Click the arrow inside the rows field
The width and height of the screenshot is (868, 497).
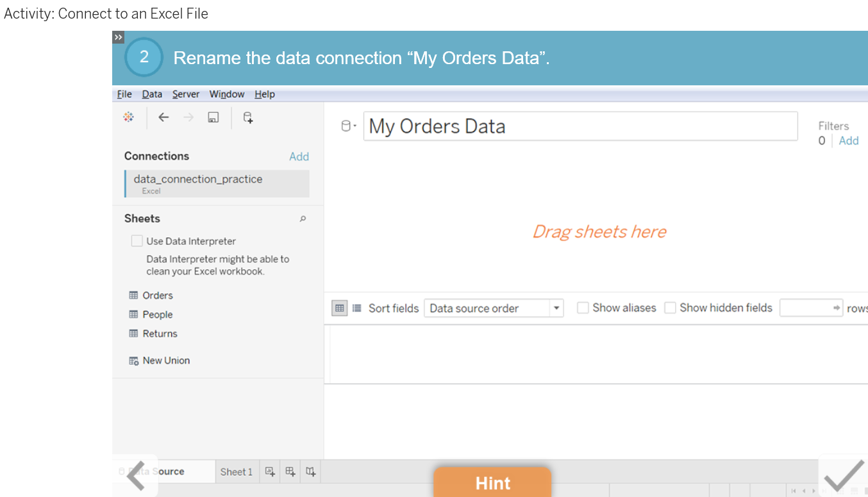coord(837,308)
